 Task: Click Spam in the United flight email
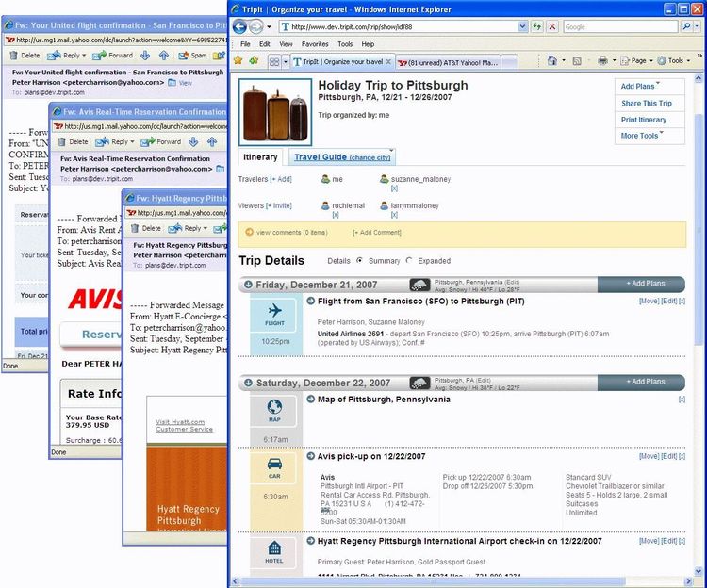click(x=198, y=55)
